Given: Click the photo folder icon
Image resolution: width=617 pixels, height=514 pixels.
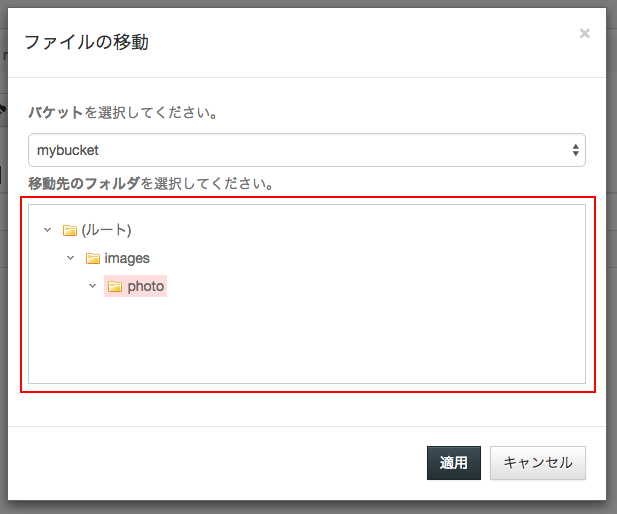Looking at the screenshot, I should (x=115, y=287).
